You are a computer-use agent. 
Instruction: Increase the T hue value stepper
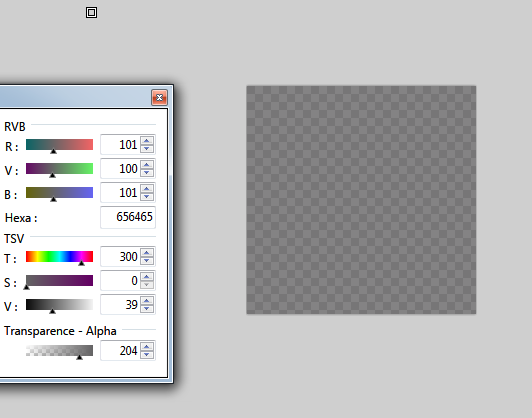click(147, 252)
